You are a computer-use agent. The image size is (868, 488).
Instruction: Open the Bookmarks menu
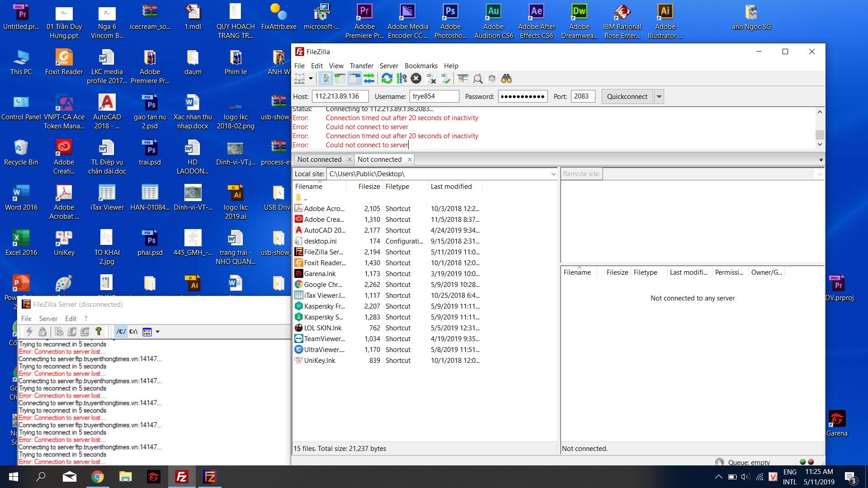point(421,66)
